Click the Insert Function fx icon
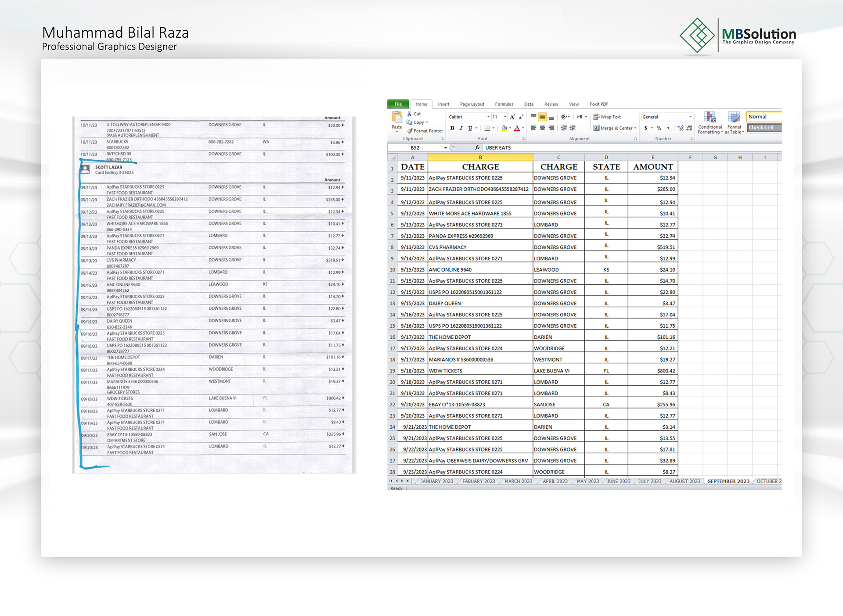 tap(477, 148)
